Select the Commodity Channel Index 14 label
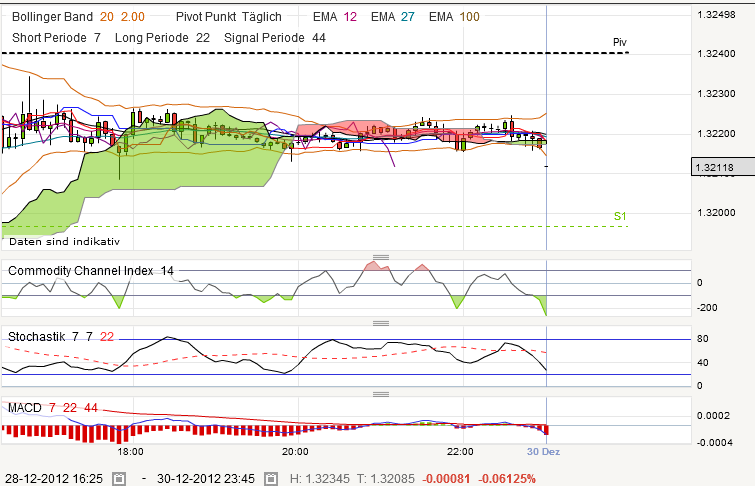Screen dimensions: 755x486 pyautogui.click(x=91, y=271)
